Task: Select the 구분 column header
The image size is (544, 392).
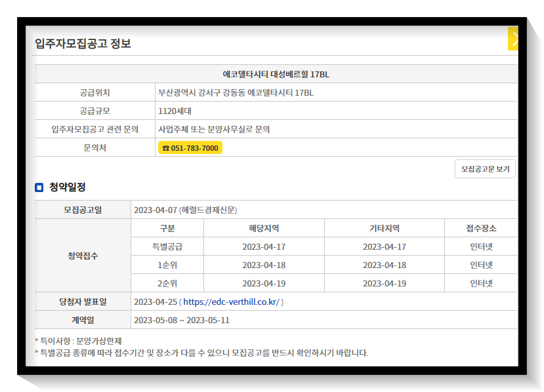Action: pos(167,228)
